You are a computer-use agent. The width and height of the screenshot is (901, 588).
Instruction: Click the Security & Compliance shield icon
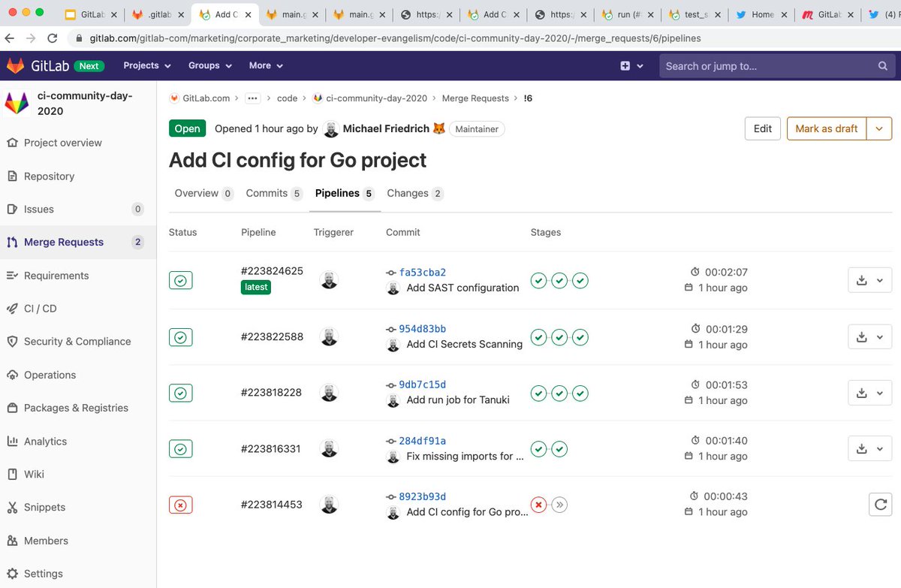(x=12, y=342)
